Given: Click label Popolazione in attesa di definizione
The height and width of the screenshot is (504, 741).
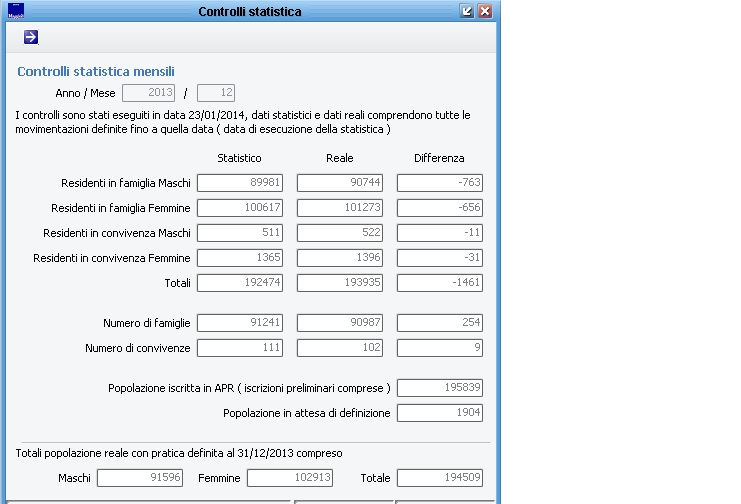Looking at the screenshot, I should 307,413.
